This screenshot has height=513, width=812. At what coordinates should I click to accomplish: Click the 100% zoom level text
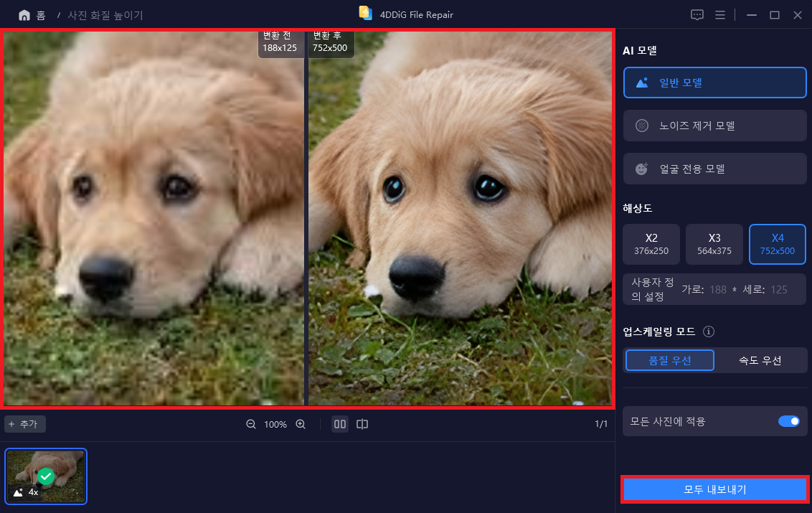point(275,425)
